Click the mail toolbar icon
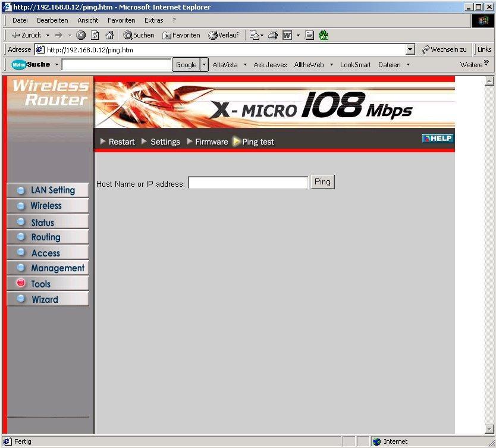The height and width of the screenshot is (448, 496). coord(255,35)
